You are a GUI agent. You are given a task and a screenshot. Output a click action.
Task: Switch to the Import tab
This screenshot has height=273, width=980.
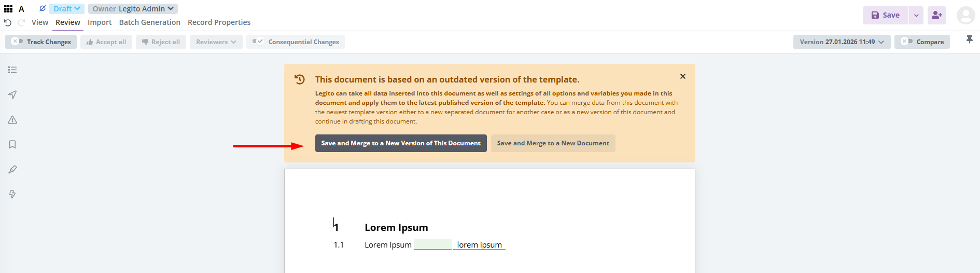[x=100, y=22]
